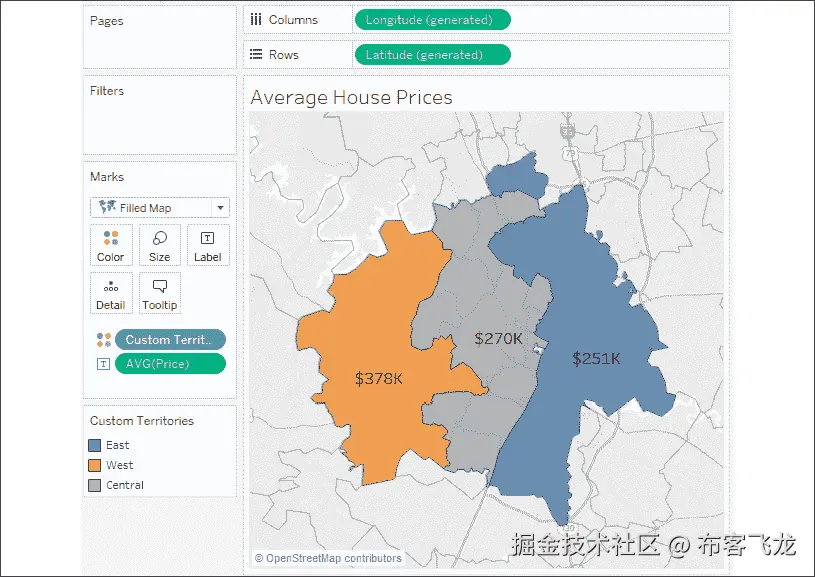
Task: Click the Central gray legend swatch
Action: pos(95,486)
